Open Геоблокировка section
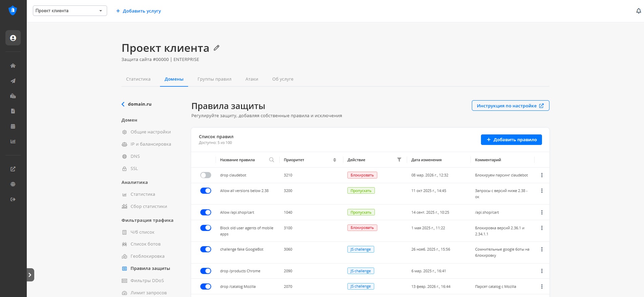The height and width of the screenshot is (297, 644). click(x=143, y=256)
